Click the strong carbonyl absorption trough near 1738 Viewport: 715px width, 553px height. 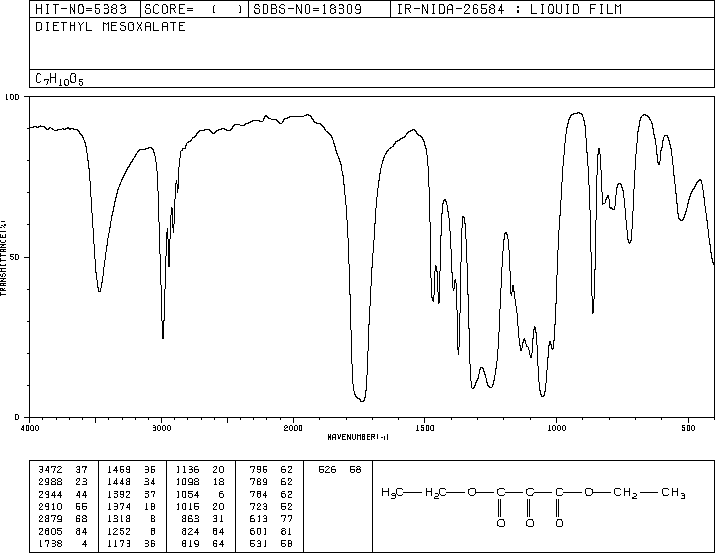tap(362, 400)
